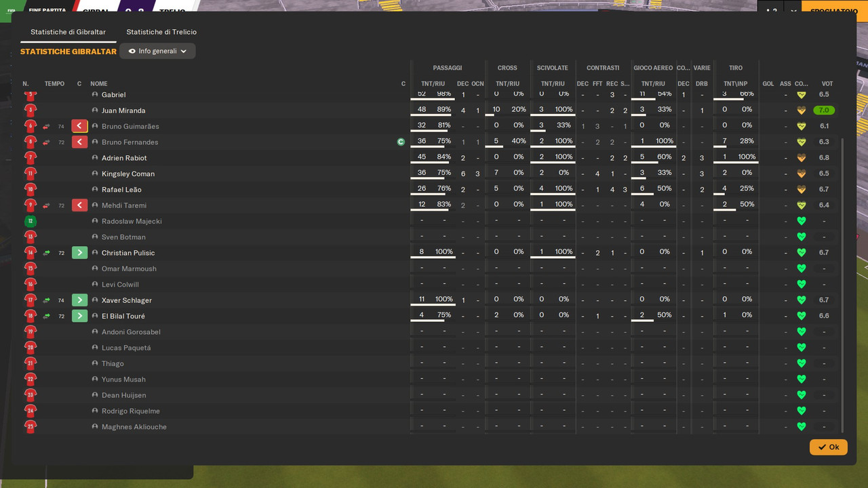Screen dimensions: 868x488
Task: Confirm with the Ok button
Action: [828, 447]
